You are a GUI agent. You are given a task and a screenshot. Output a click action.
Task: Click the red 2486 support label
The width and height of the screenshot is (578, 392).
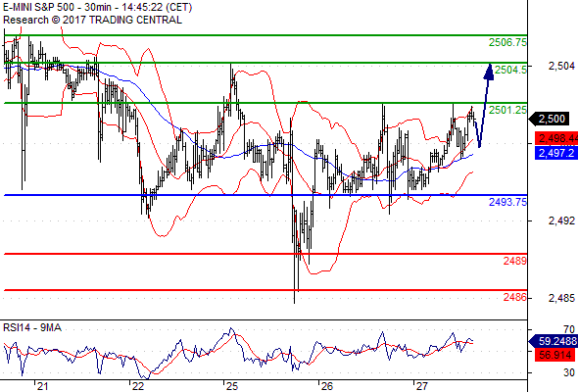pyautogui.click(x=515, y=297)
